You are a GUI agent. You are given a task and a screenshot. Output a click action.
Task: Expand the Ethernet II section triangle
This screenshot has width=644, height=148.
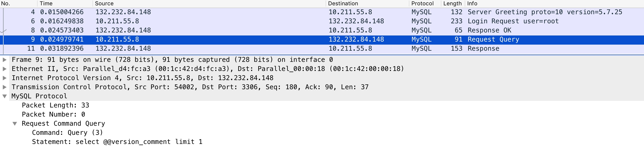coord(5,69)
